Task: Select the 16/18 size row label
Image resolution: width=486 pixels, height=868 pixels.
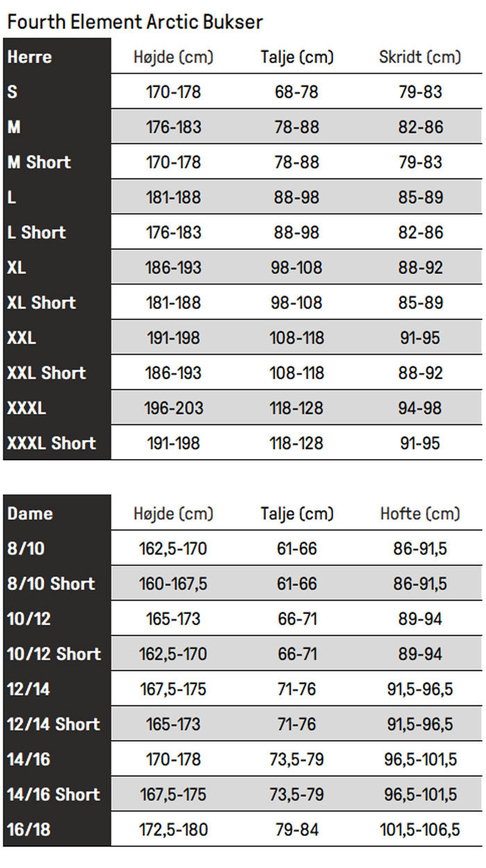Action: pos(28,830)
